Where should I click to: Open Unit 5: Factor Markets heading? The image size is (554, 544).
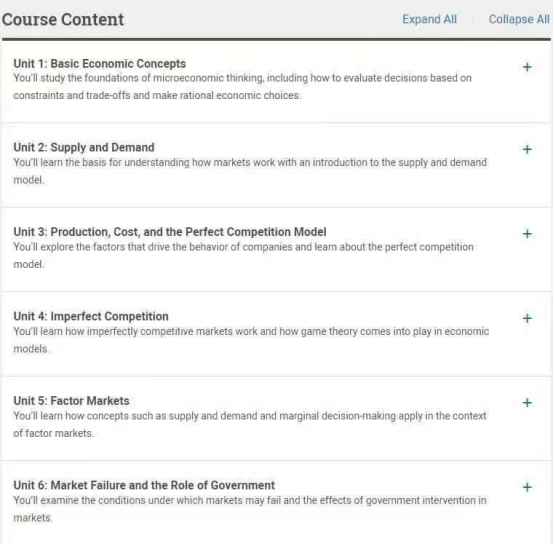coord(71,401)
